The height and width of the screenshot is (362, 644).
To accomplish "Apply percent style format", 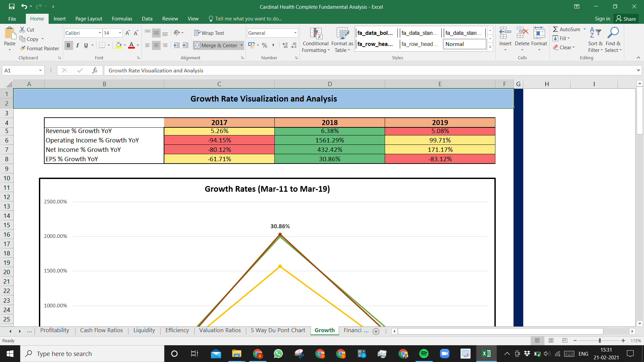I will (x=265, y=45).
